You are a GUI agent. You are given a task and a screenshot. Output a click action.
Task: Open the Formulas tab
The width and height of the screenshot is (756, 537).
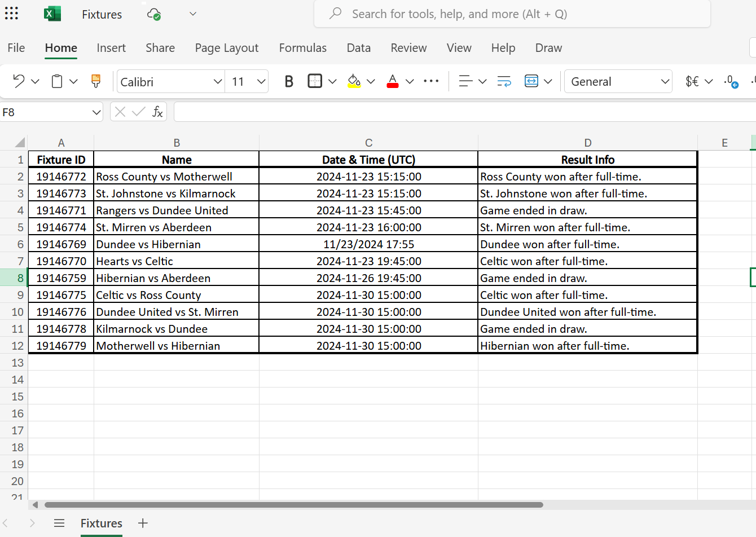pyautogui.click(x=303, y=48)
